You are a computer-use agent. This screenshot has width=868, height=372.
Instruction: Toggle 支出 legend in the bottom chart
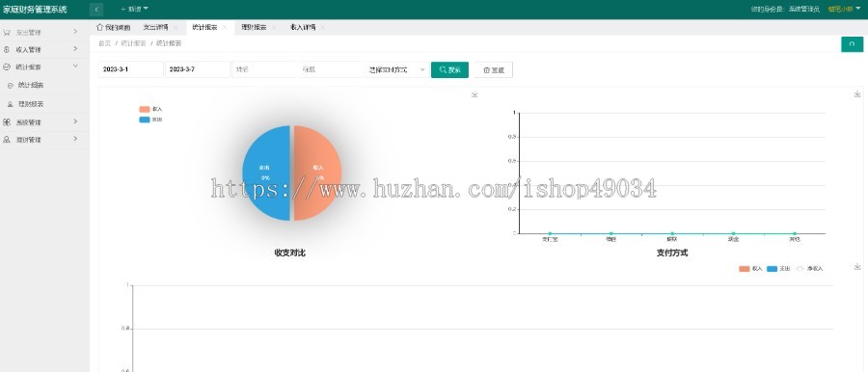click(x=778, y=269)
